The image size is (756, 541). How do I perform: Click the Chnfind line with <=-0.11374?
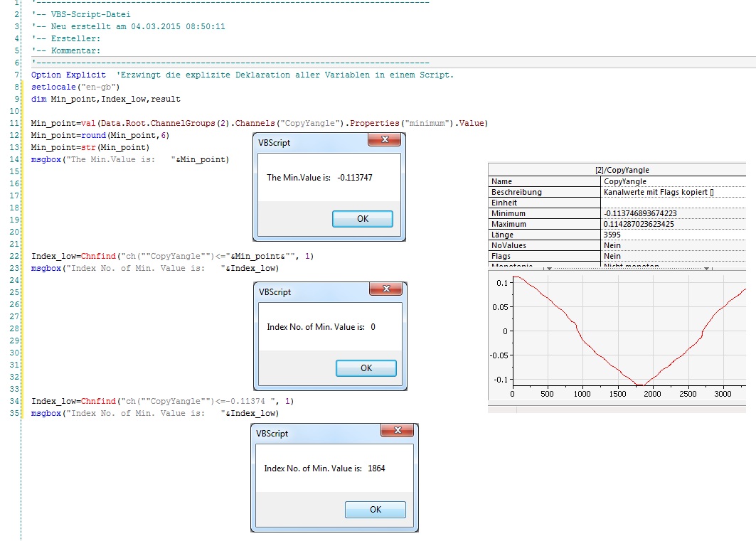point(162,401)
